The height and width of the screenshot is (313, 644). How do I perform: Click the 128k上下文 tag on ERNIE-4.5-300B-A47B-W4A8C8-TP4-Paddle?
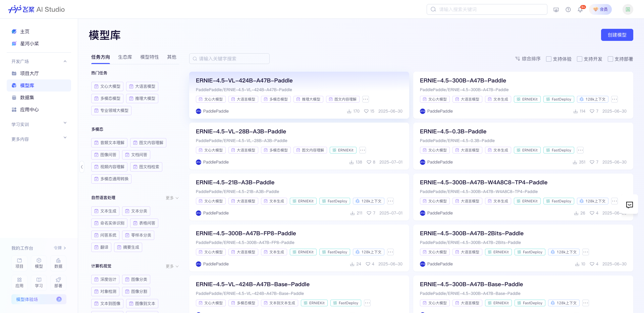point(593,201)
